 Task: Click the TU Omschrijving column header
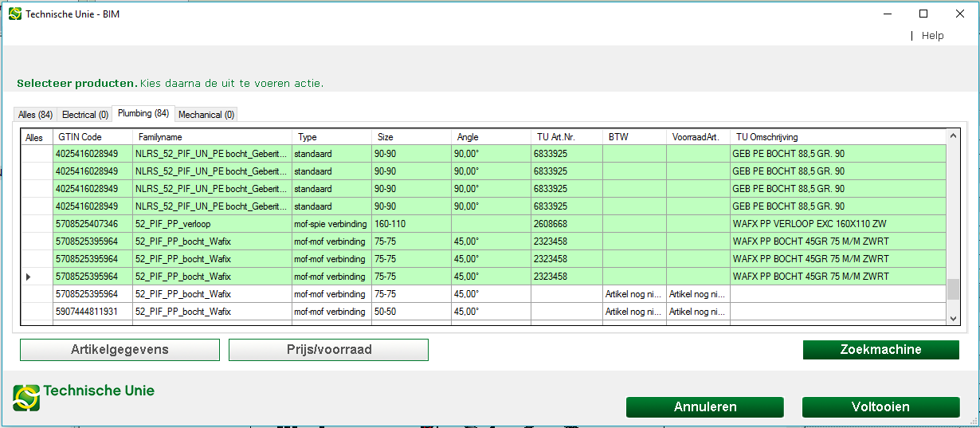click(x=838, y=137)
